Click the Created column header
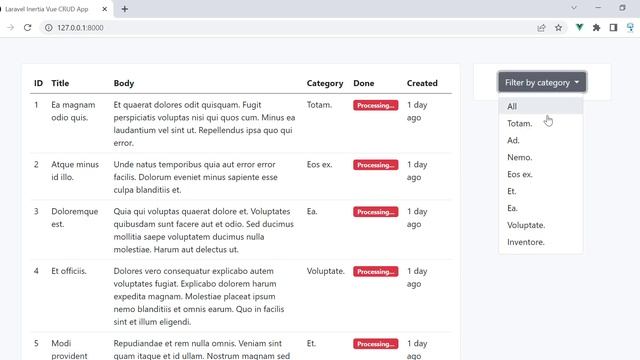The height and width of the screenshot is (360, 640). point(422,83)
